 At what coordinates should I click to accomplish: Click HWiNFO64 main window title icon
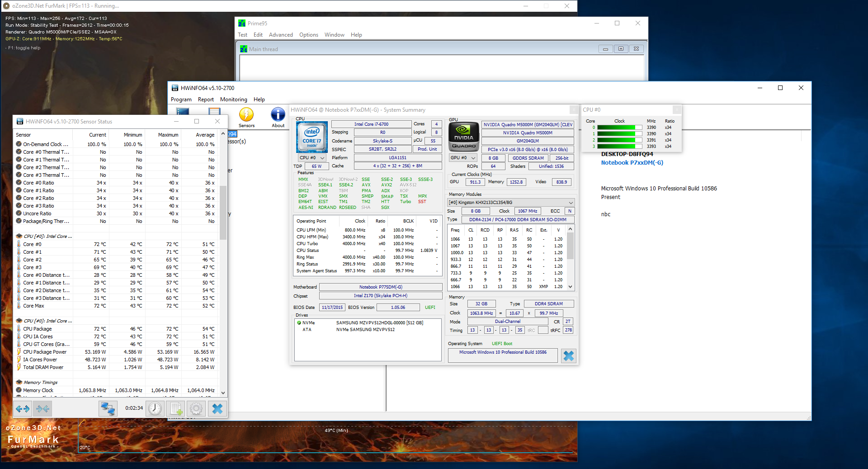(175, 88)
